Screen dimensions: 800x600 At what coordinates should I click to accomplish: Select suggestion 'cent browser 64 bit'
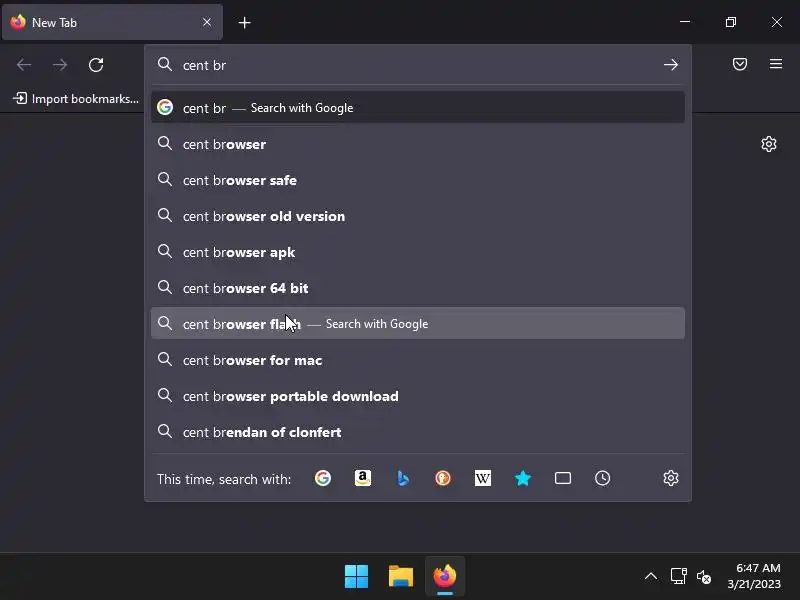(417, 288)
